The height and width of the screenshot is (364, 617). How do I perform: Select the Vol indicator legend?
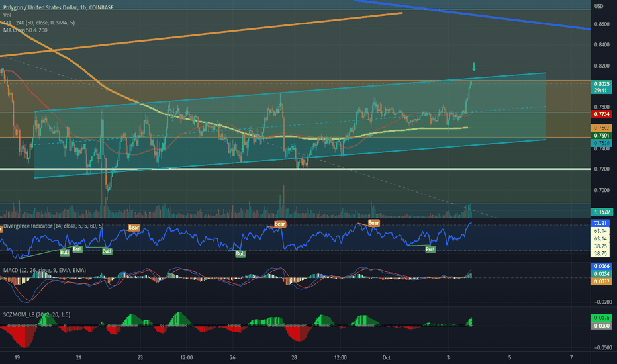click(7, 15)
